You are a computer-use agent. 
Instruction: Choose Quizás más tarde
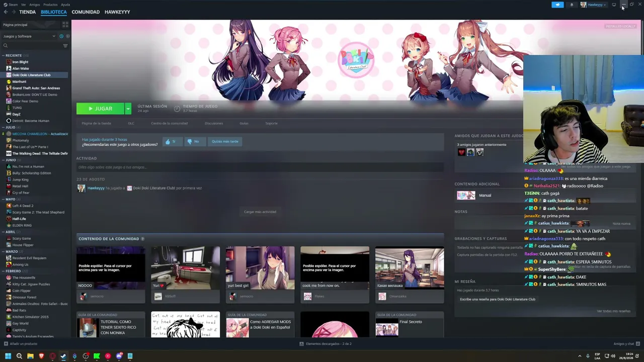225,141
